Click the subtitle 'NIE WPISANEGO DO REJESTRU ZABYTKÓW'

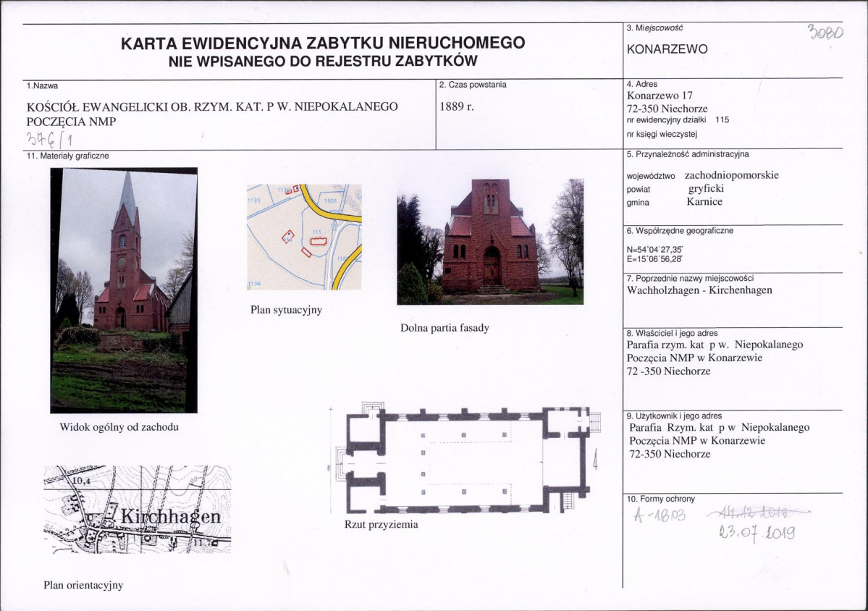(x=323, y=61)
